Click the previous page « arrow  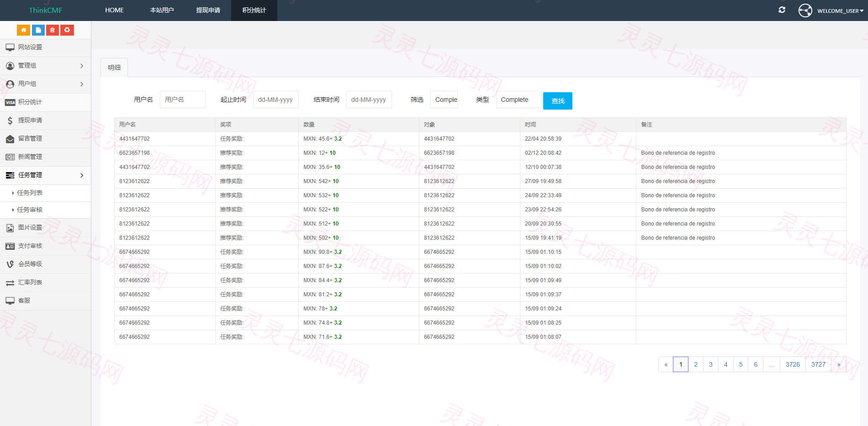[666, 364]
